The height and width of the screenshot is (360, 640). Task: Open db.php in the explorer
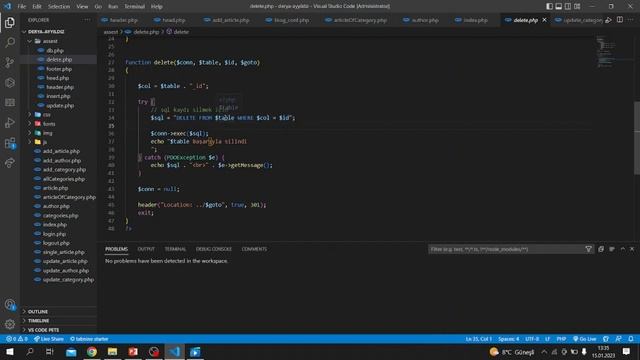55,50
